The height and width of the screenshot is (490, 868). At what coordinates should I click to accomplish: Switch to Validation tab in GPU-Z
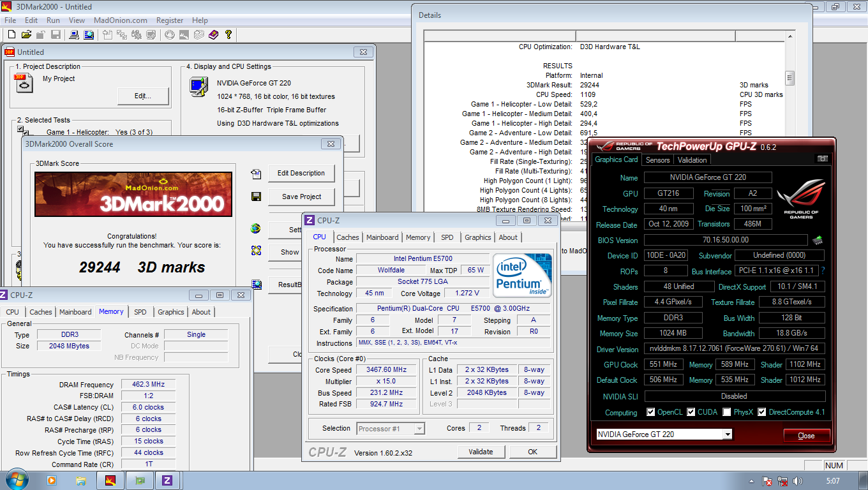click(x=692, y=160)
